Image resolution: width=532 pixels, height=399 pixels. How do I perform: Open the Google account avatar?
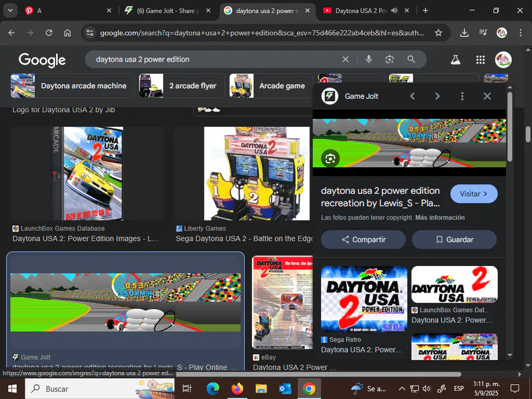point(503,60)
